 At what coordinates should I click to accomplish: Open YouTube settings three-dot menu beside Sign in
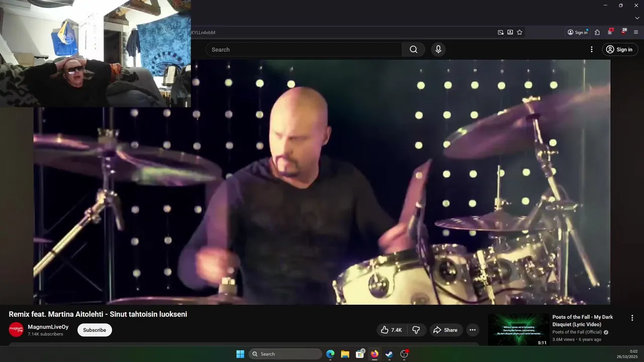tap(592, 49)
